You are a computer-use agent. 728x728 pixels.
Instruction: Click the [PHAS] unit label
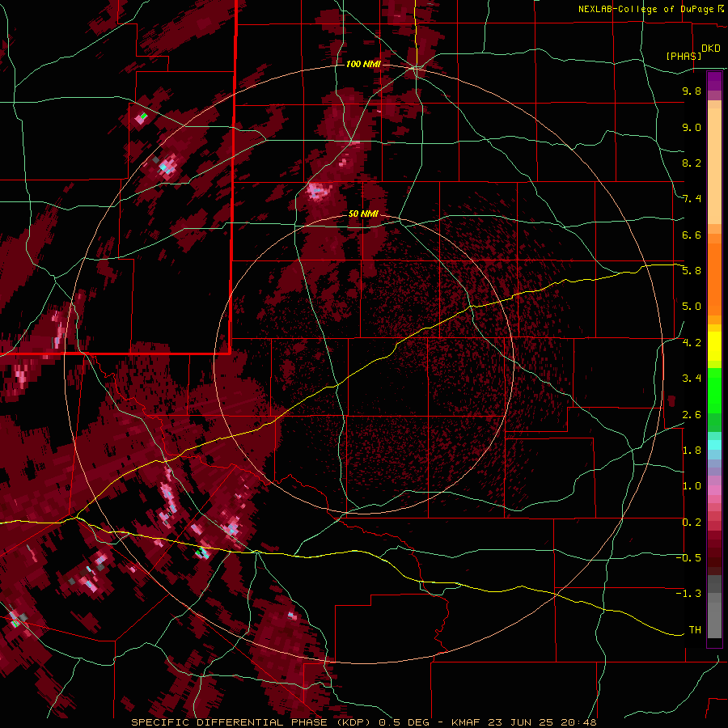click(x=684, y=56)
